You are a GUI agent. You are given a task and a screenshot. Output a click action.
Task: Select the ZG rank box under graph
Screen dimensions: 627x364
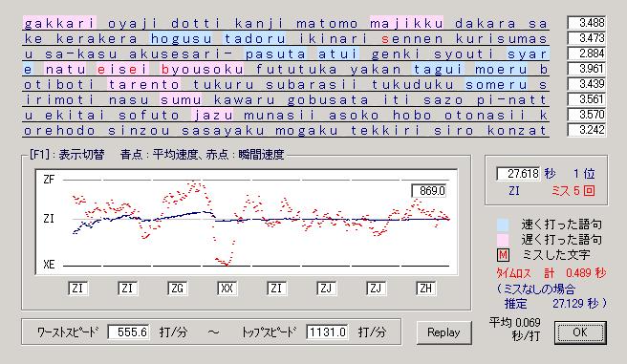click(x=177, y=289)
